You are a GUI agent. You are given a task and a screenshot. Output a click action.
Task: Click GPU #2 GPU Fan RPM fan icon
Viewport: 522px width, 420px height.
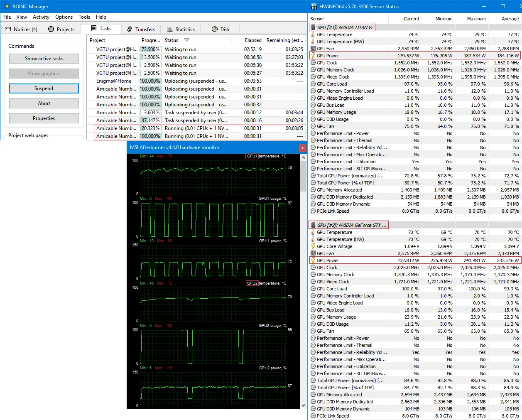point(313,253)
